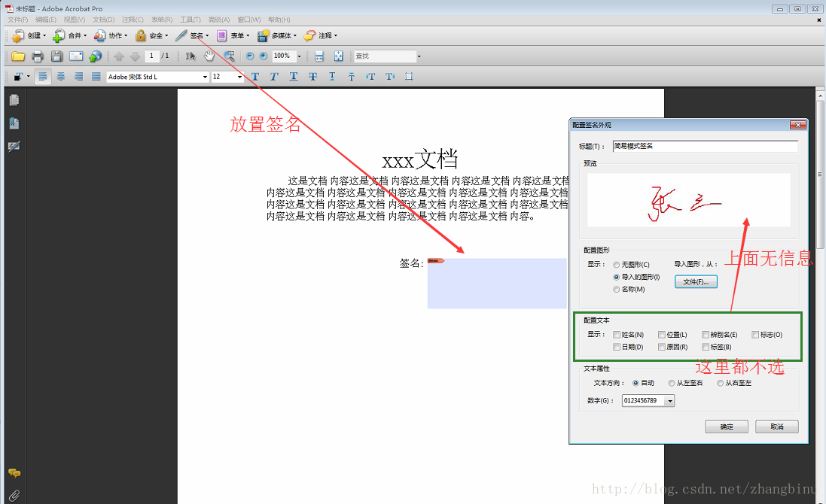The width and height of the screenshot is (826, 504).
Task: Choose the Hand tool
Action: point(209,56)
